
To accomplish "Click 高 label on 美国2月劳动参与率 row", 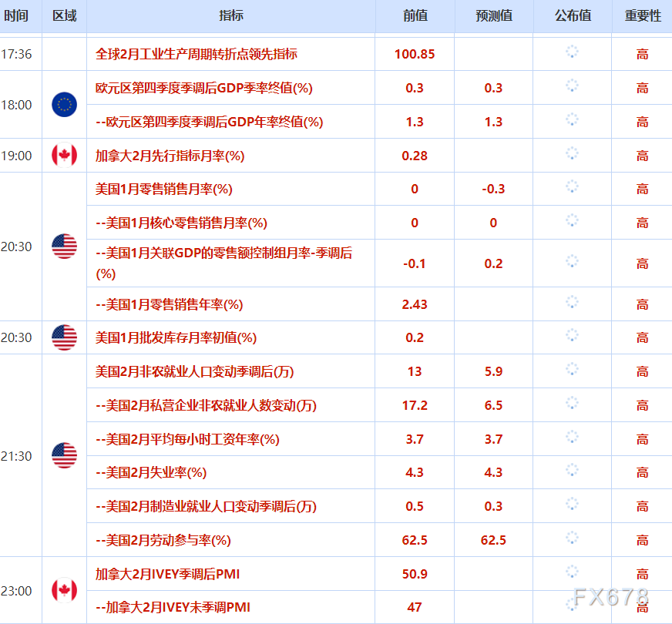I will pos(642,539).
